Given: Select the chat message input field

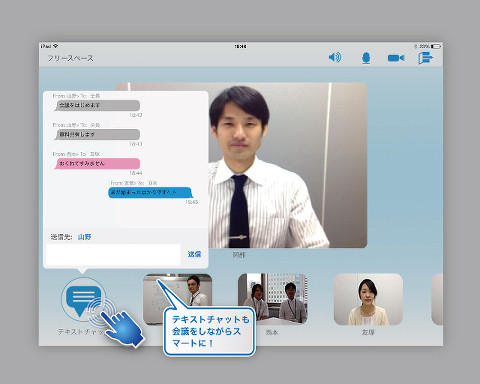Looking at the screenshot, I should (113, 255).
